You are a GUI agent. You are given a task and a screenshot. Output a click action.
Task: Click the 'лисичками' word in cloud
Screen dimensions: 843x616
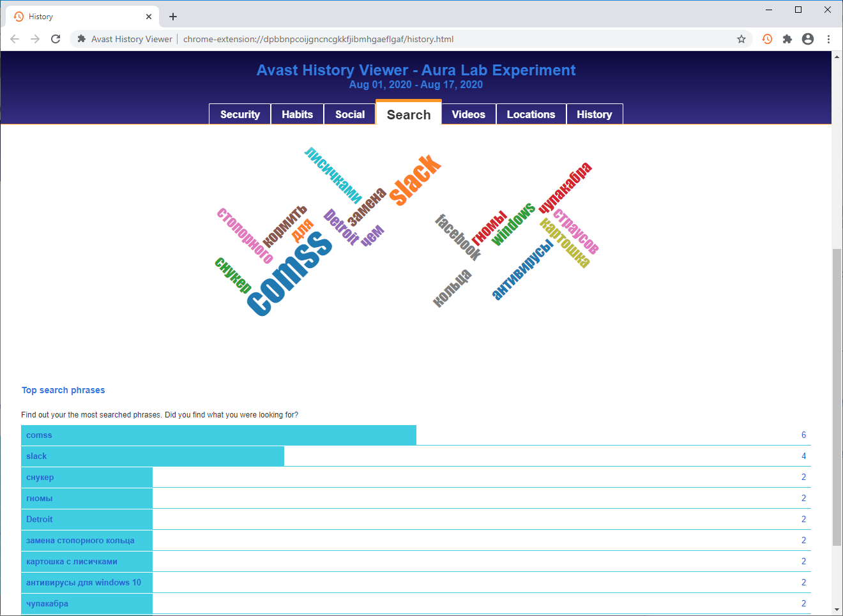pos(333,175)
